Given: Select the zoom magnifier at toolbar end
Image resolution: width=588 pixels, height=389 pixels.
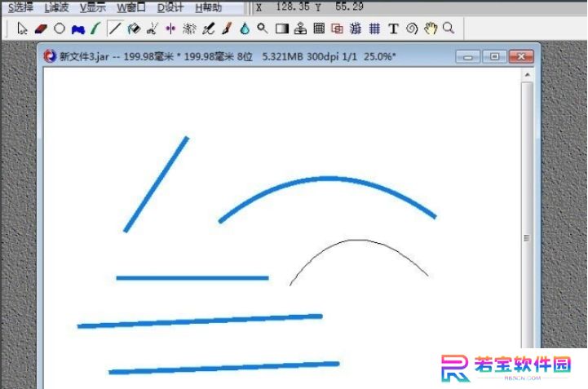Looking at the screenshot, I should (x=448, y=28).
